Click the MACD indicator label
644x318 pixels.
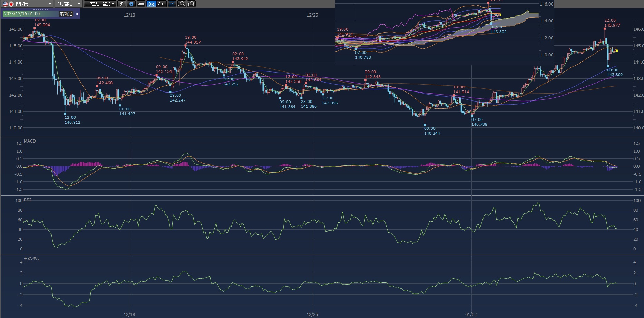click(x=30, y=141)
